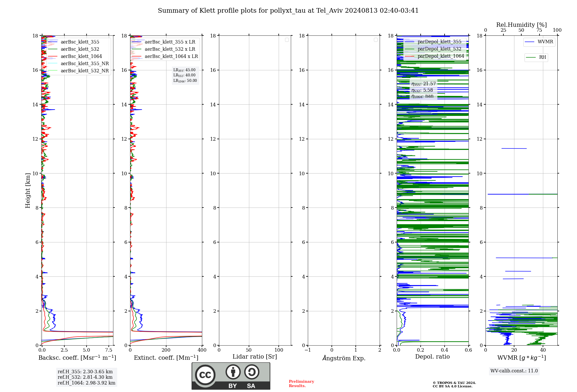
Task: Click the 7.5 tick label on backscatter axis
Action: (x=109, y=350)
